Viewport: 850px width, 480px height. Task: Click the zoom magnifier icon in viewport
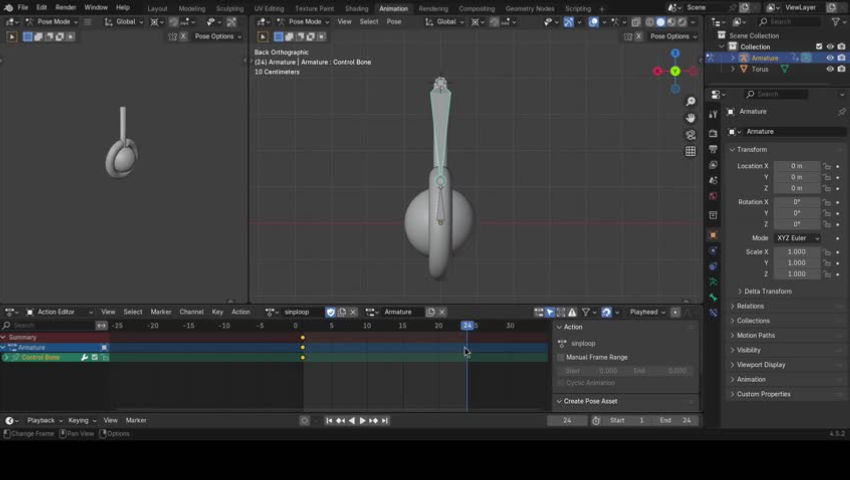click(x=690, y=102)
